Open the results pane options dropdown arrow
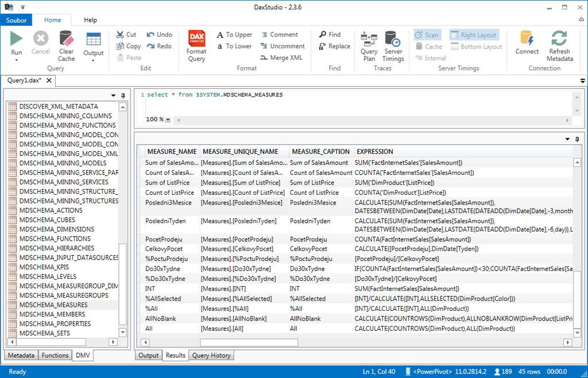The height and width of the screenshot is (378, 588). 567,139
